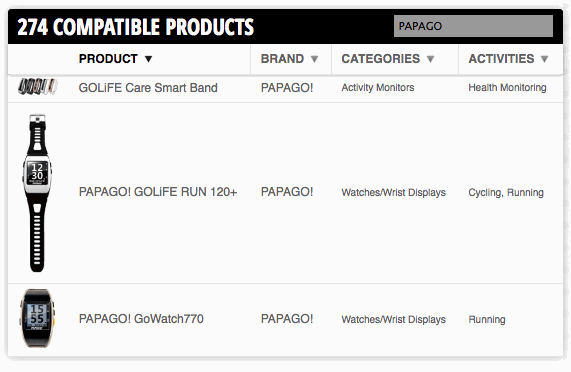Click the ACTIVITIES column header text

click(501, 59)
